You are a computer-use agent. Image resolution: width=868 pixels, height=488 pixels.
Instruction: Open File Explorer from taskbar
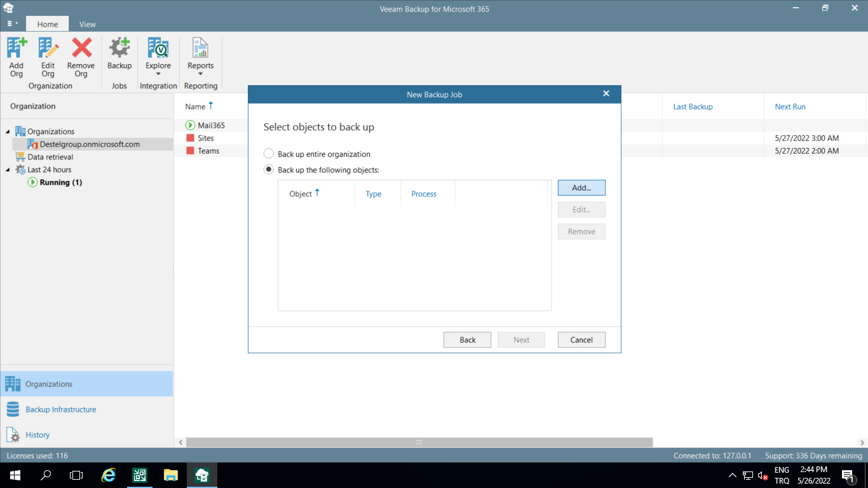click(x=171, y=475)
